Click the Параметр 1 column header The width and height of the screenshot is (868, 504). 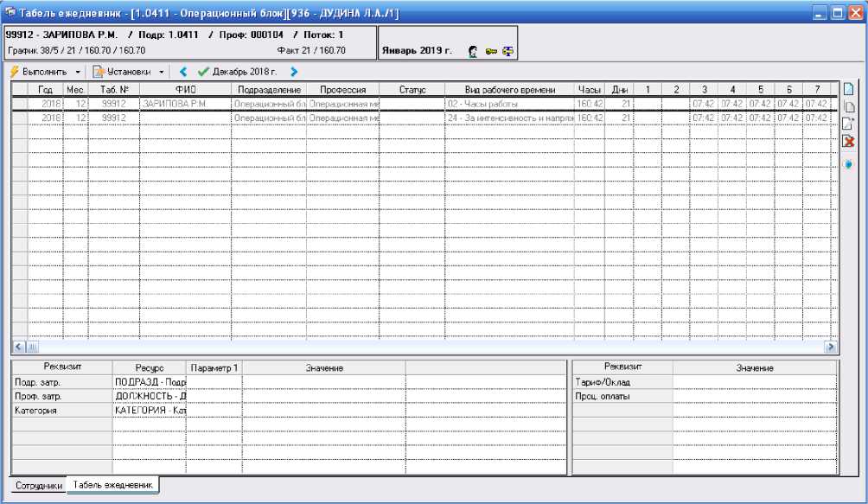click(x=214, y=368)
